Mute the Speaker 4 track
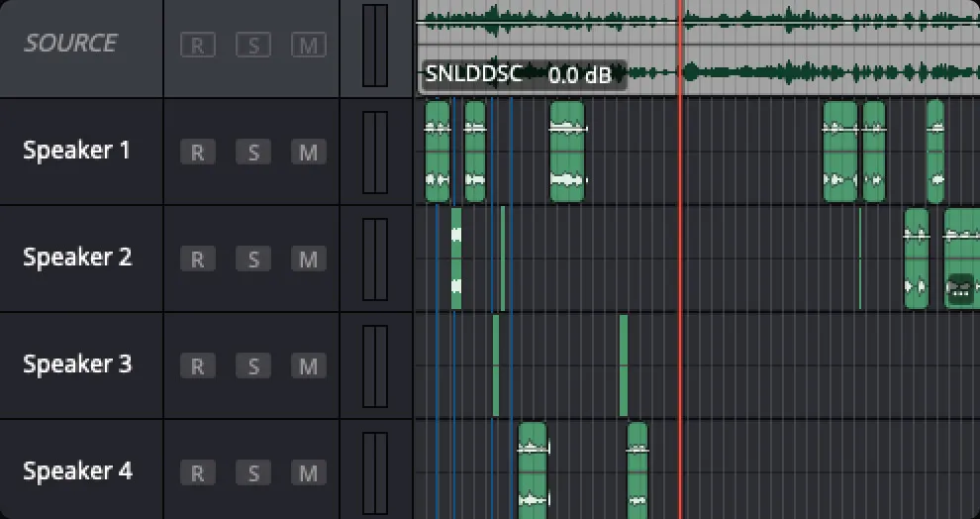 (309, 473)
